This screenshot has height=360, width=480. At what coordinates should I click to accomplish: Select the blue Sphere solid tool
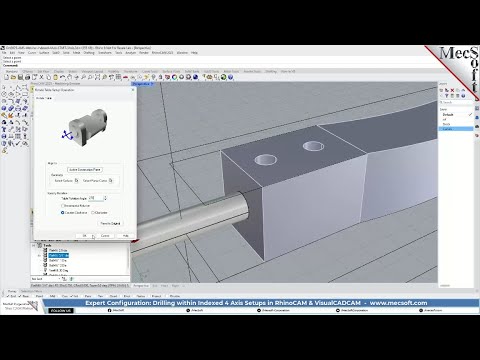[x=3, y=108]
